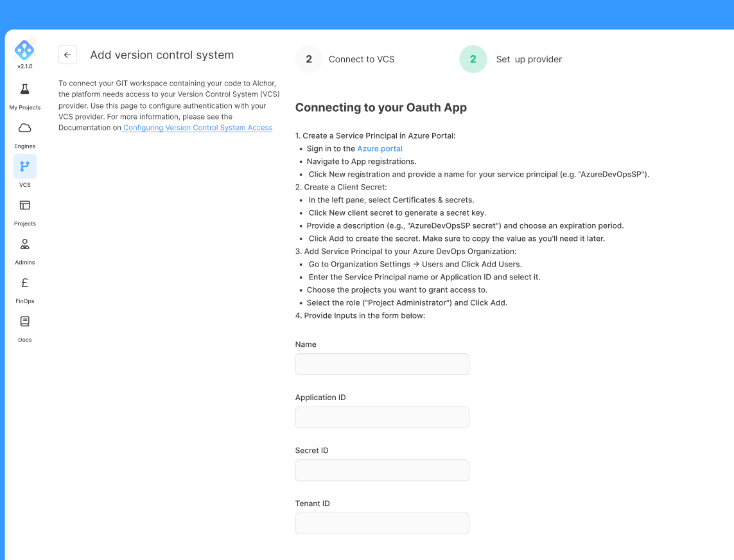The image size is (734, 560).
Task: Open Admins user icon
Action: coord(25,244)
